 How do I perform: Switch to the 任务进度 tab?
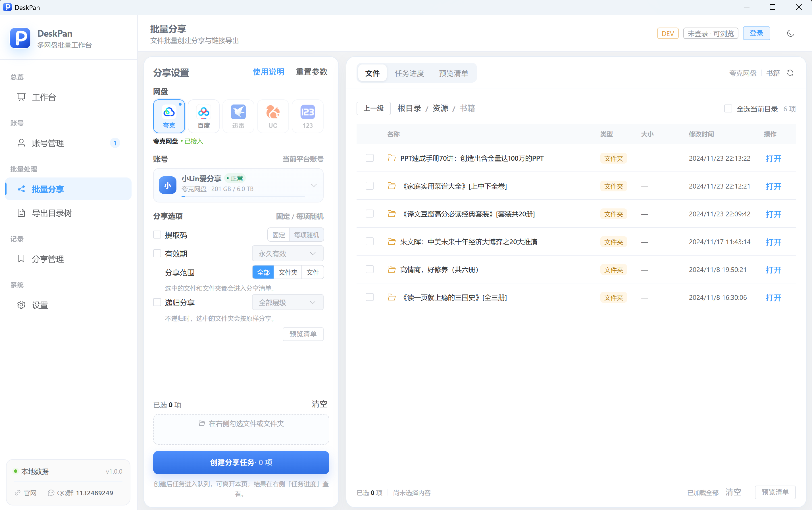coord(409,73)
